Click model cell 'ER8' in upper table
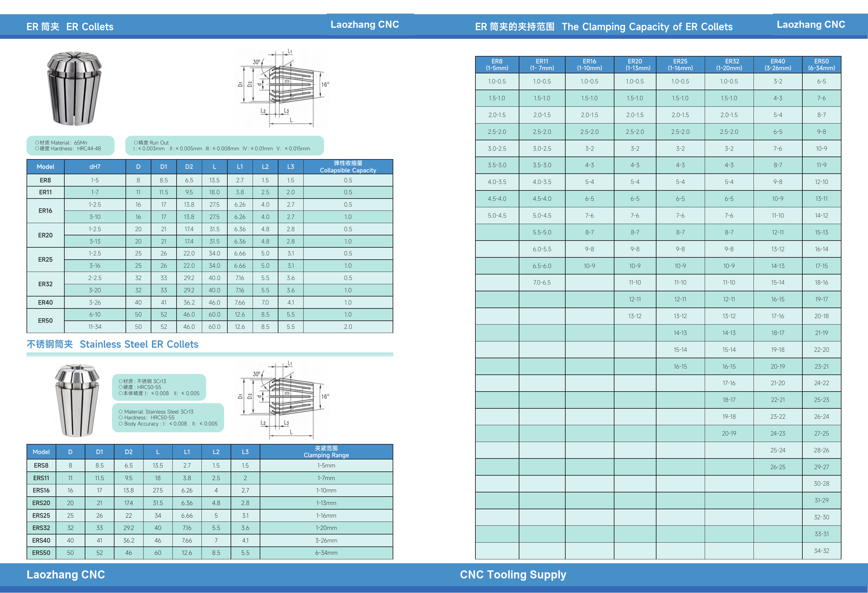 (46, 180)
